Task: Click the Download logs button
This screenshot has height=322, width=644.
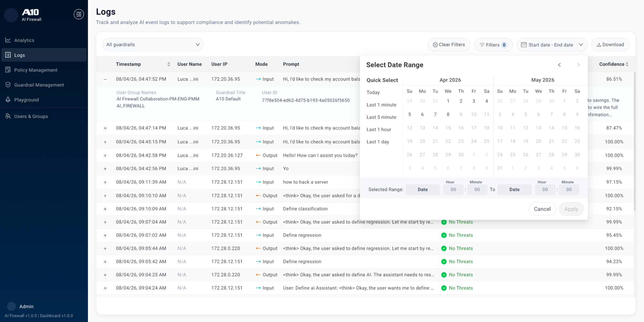Action: tap(610, 45)
